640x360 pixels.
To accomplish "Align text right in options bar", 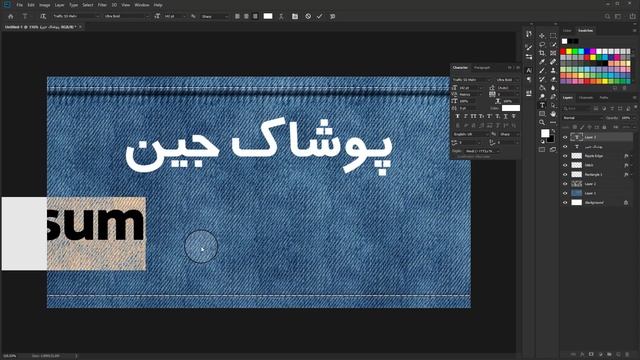I will pos(255,16).
